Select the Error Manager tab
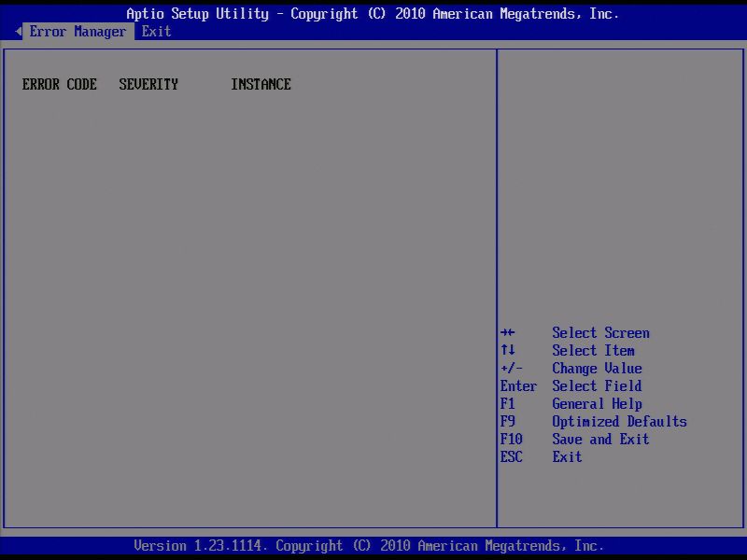Screen dimensions: 747x560 coord(77,31)
